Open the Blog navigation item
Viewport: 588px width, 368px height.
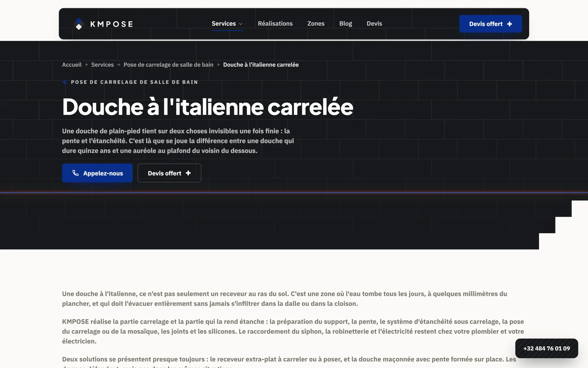345,24
